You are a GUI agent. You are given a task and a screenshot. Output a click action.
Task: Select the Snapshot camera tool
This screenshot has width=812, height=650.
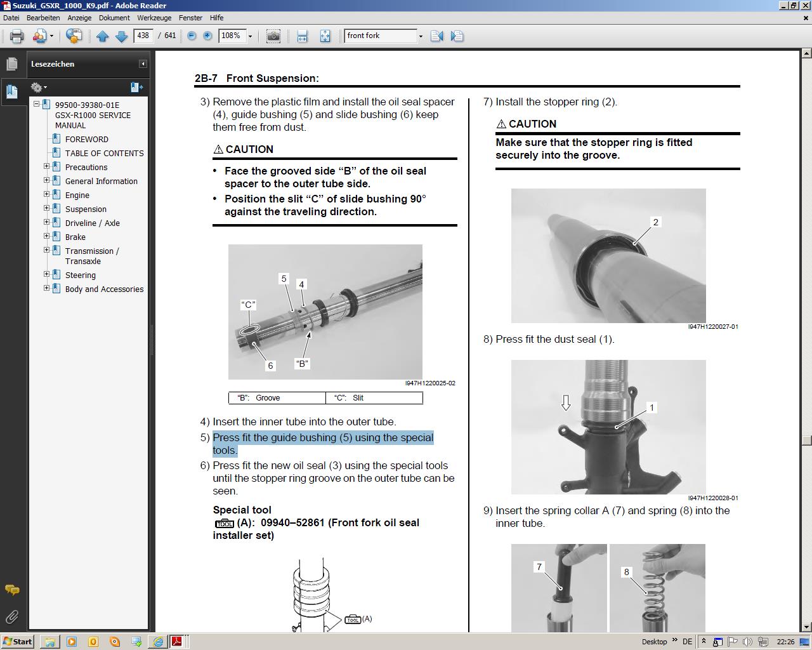[x=273, y=36]
